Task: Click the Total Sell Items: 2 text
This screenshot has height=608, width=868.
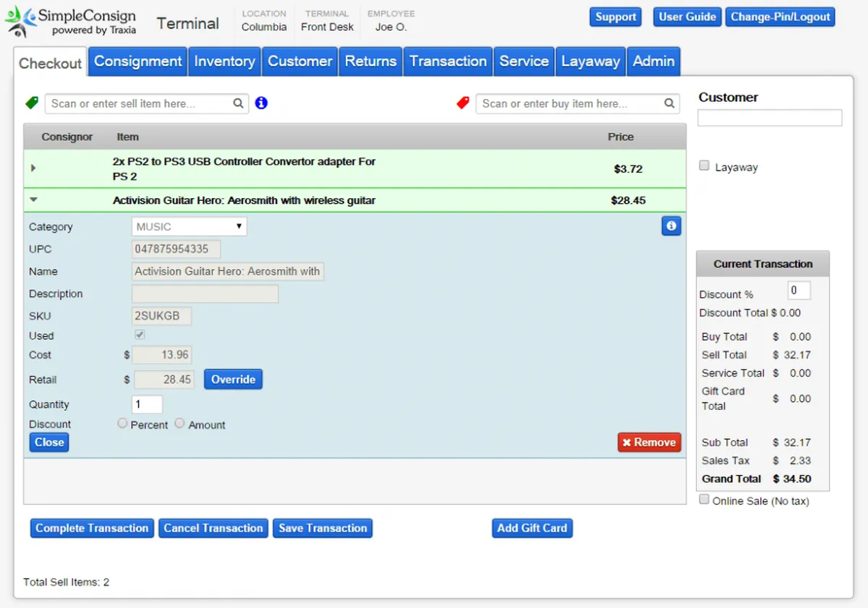Action: (66, 582)
